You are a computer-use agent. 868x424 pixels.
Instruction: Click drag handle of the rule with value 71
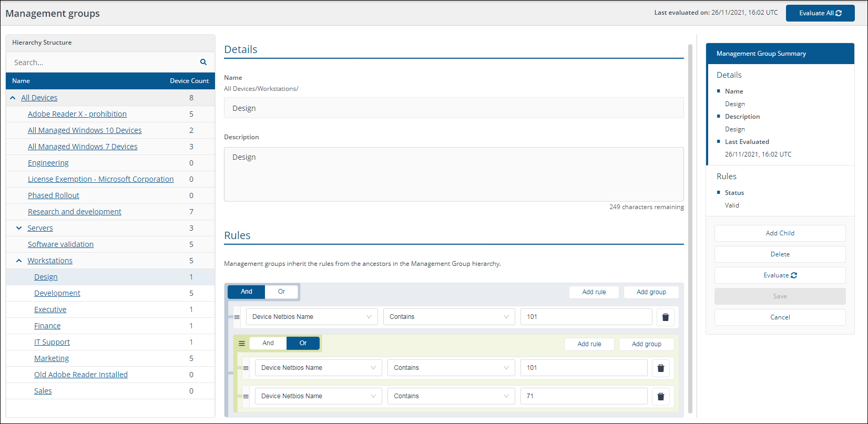point(246,396)
